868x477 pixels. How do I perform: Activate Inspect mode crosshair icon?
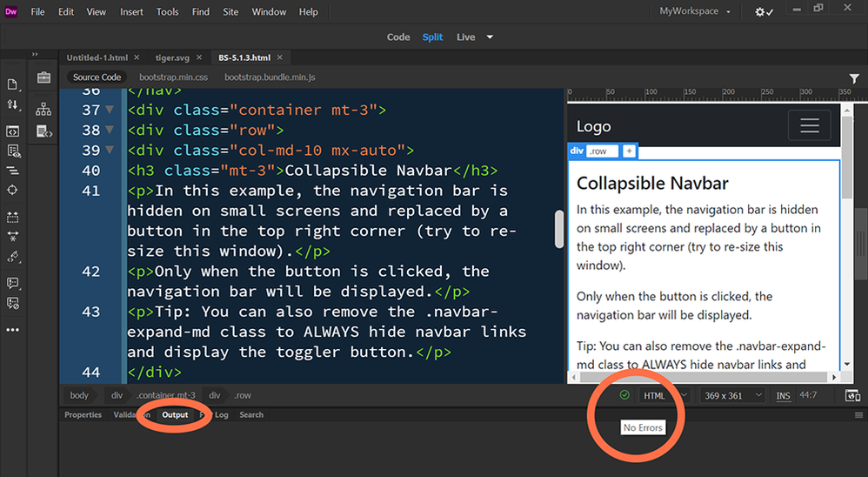pyautogui.click(x=12, y=190)
